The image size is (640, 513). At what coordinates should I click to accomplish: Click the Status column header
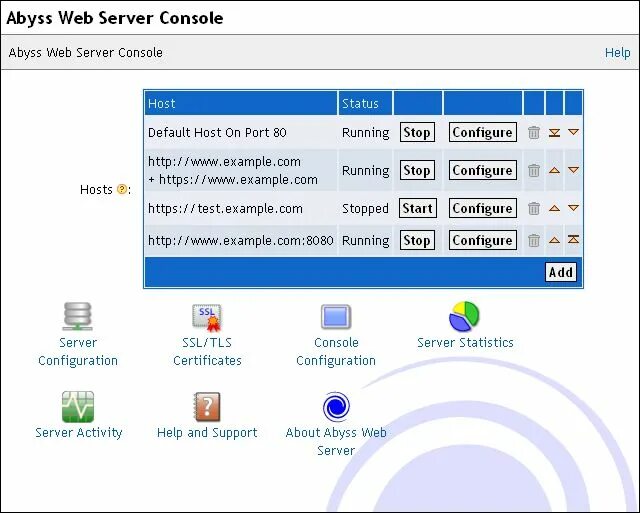365,103
